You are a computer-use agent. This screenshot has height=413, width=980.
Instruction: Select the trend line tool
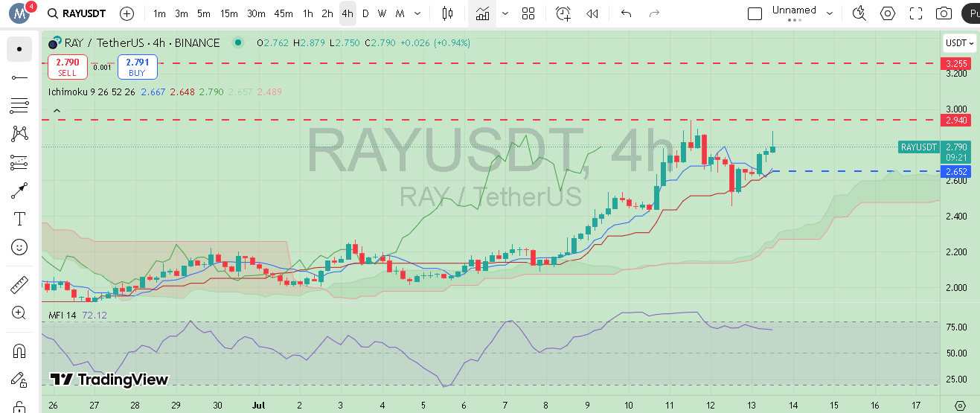click(19, 77)
